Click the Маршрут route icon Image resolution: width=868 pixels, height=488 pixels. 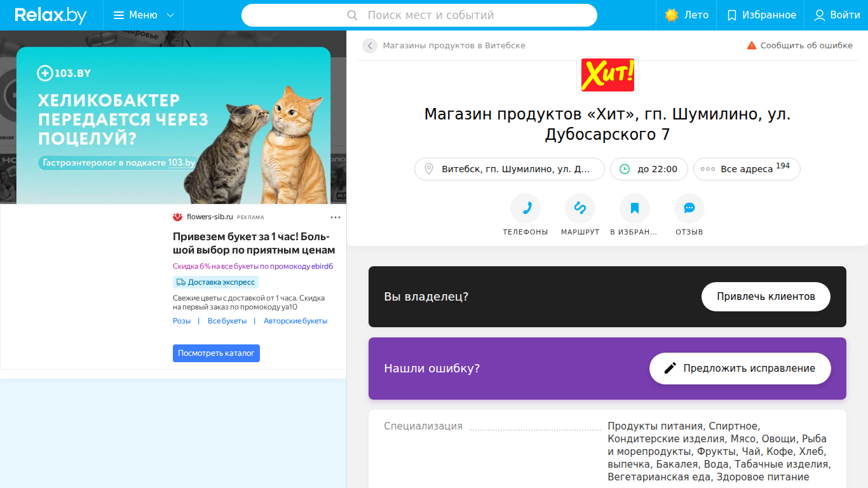580,208
